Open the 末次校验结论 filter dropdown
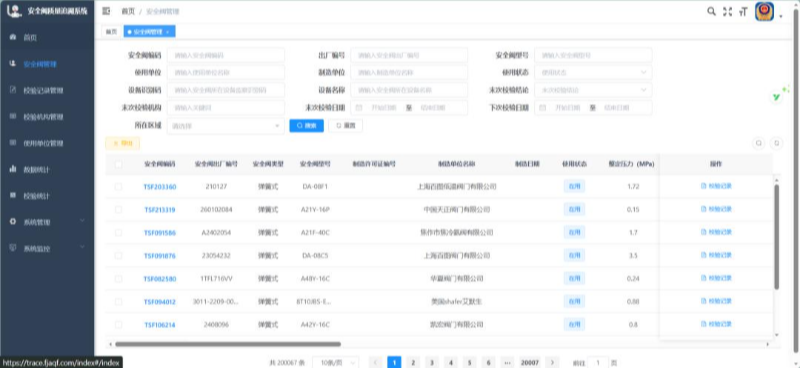Image resolution: width=800 pixels, height=369 pixels. tap(593, 90)
